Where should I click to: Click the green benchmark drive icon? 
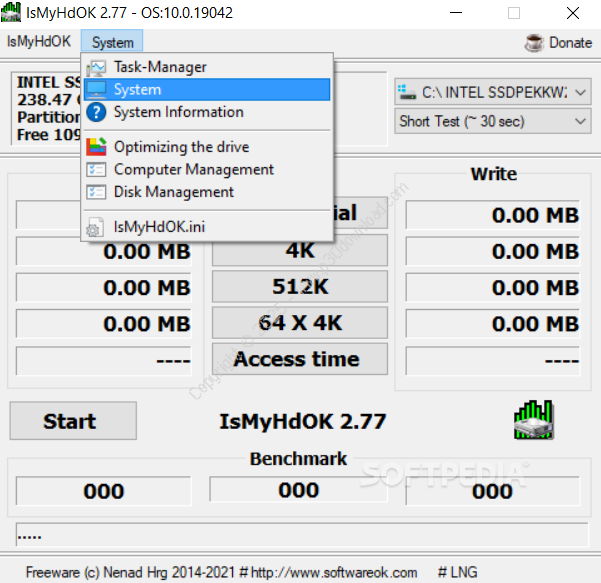(534, 420)
